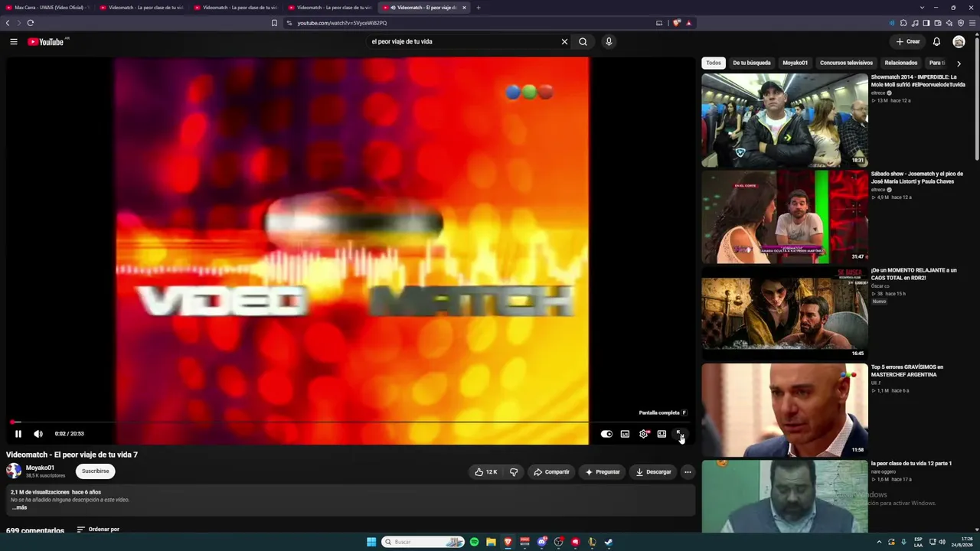Expand the description with ...más
Viewport: 980px width, 551px height.
click(19, 507)
